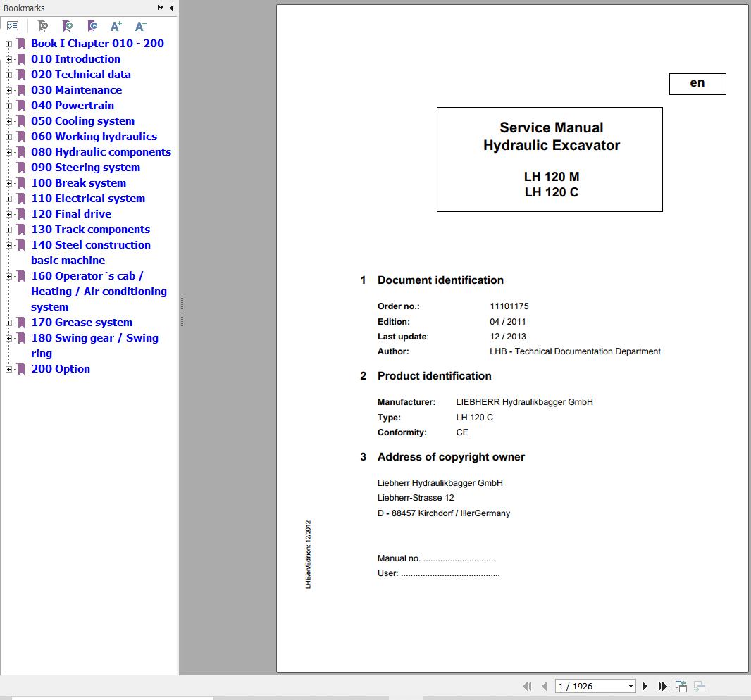This screenshot has width=751, height=700.
Task: Expand the 020 Technical data bookmark
Action: [x=8, y=75]
